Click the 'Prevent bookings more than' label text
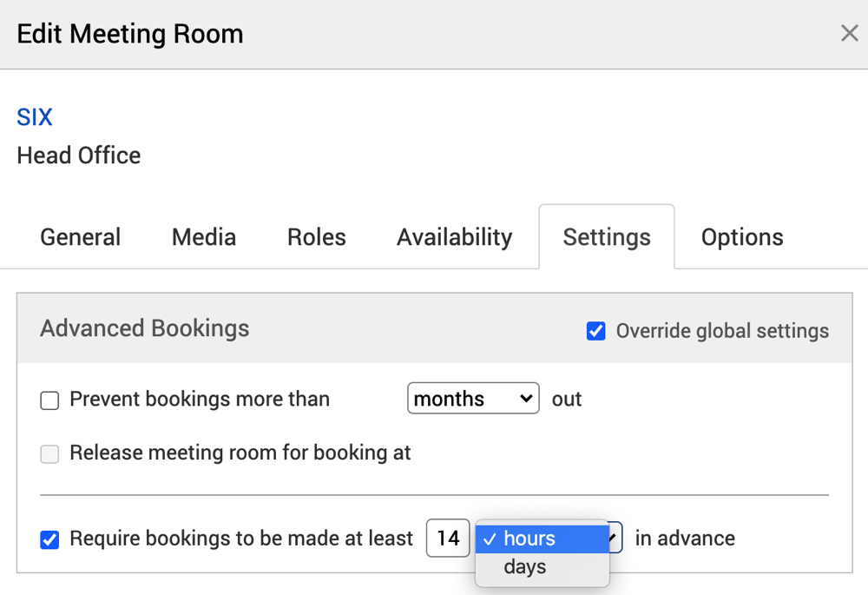Image resolution: width=868 pixels, height=595 pixels. click(x=200, y=400)
